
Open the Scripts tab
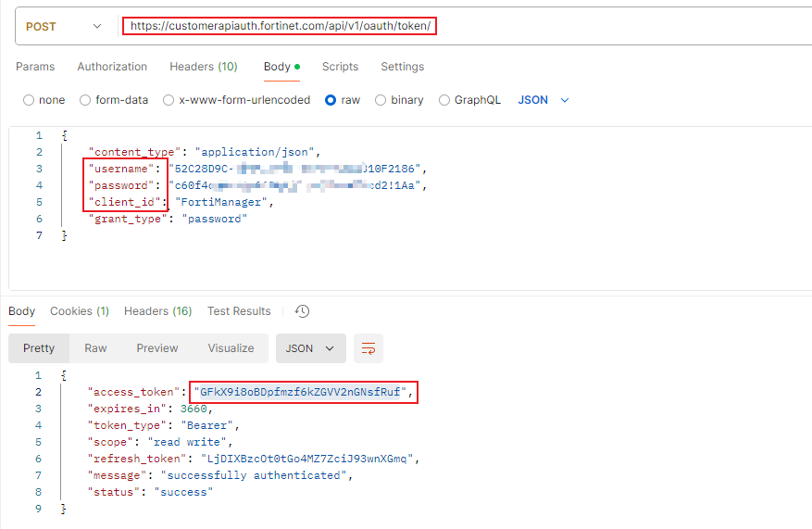[x=340, y=67]
